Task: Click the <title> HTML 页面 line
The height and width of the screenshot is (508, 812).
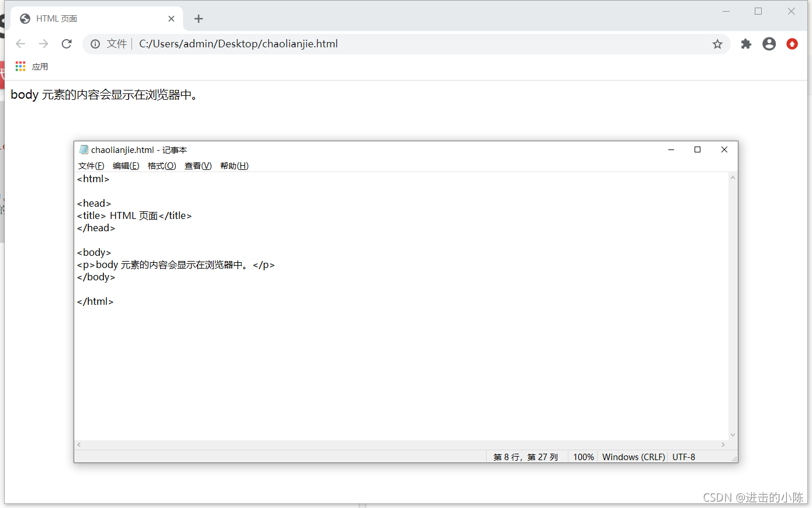Action: coord(134,215)
